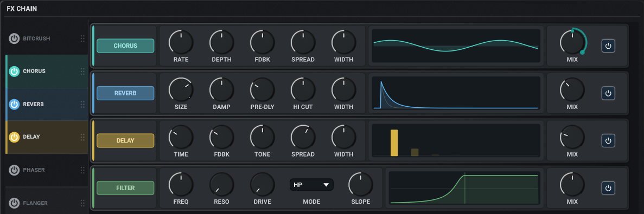Click the Delay WIDTH knob
The height and width of the screenshot is (214, 644).
pyautogui.click(x=344, y=137)
